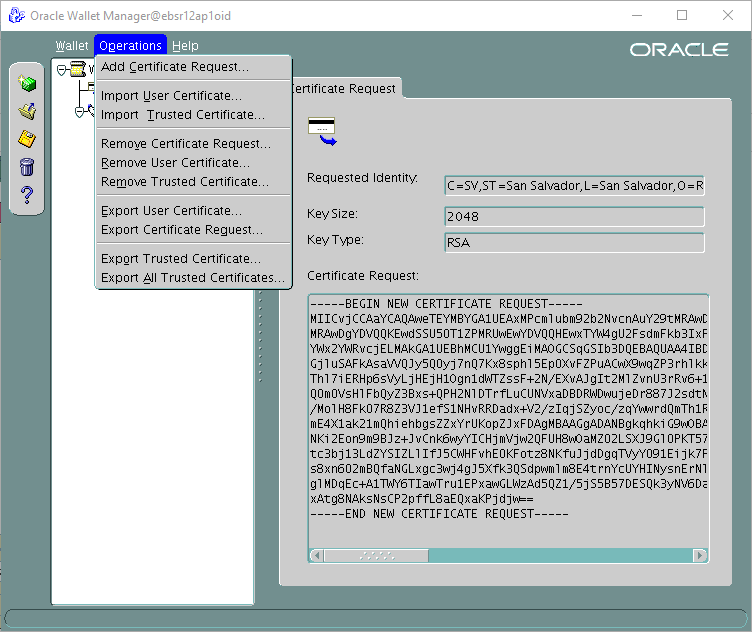Click the Open Wallet toolbar icon

pyautogui.click(x=27, y=111)
